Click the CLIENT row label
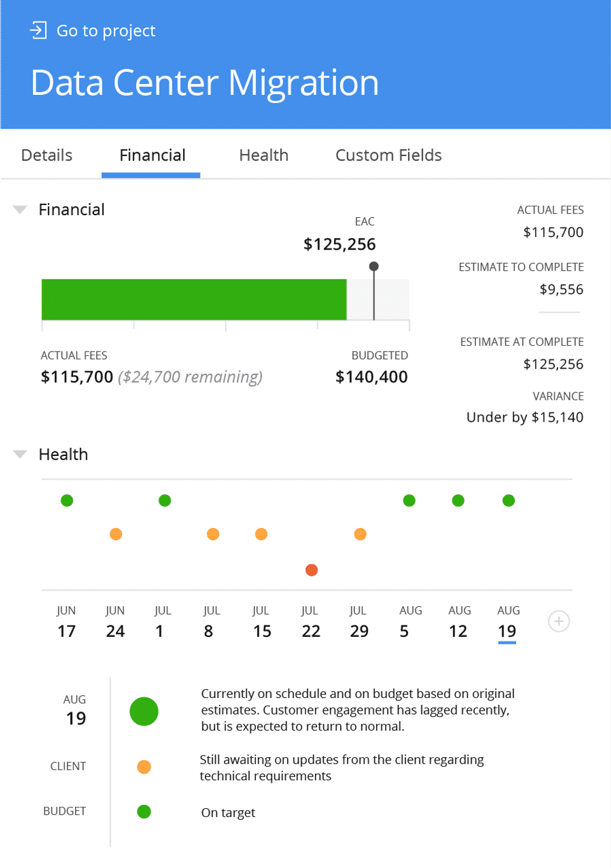The image size is (611, 868). 68,766
